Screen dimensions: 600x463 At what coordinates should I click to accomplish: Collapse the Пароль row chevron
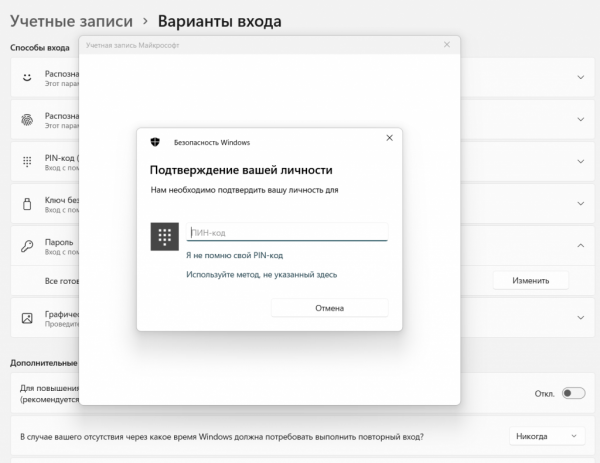coord(580,245)
